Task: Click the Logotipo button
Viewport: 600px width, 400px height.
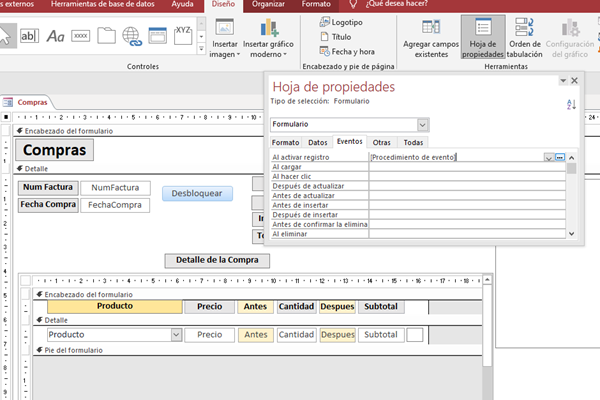Action: point(340,20)
